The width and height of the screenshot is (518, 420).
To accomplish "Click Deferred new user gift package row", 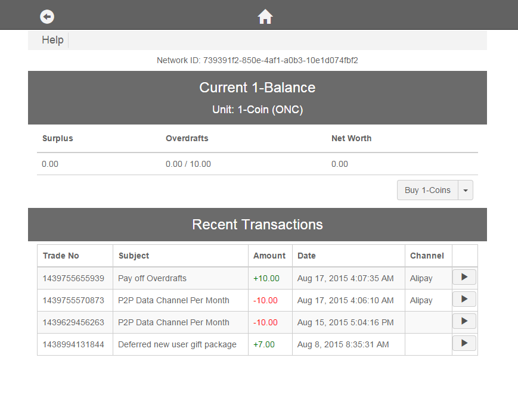I will click(177, 344).
